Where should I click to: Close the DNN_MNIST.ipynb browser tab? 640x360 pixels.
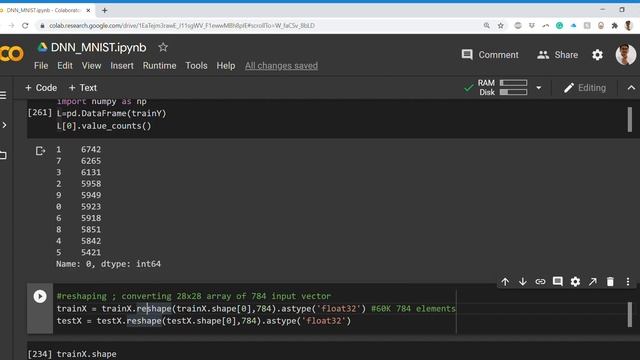coord(88,10)
